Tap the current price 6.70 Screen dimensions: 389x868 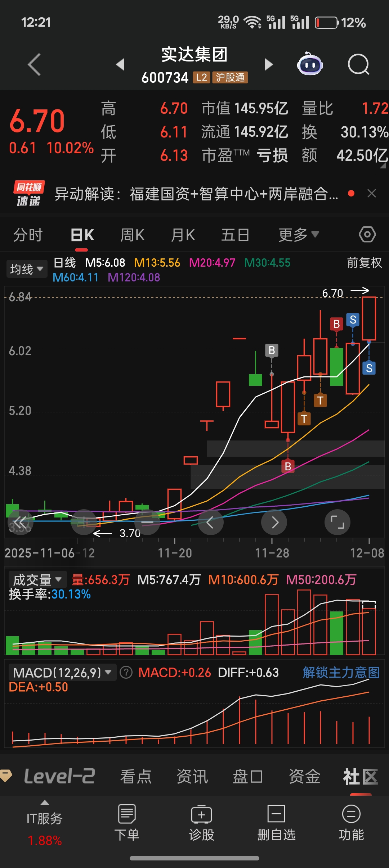point(37,121)
